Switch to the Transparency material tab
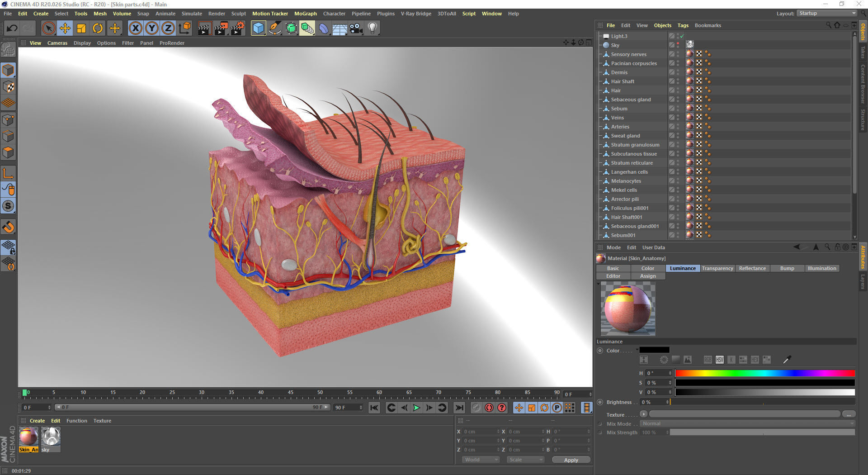Viewport: 868px width, 475px height. [x=717, y=268]
